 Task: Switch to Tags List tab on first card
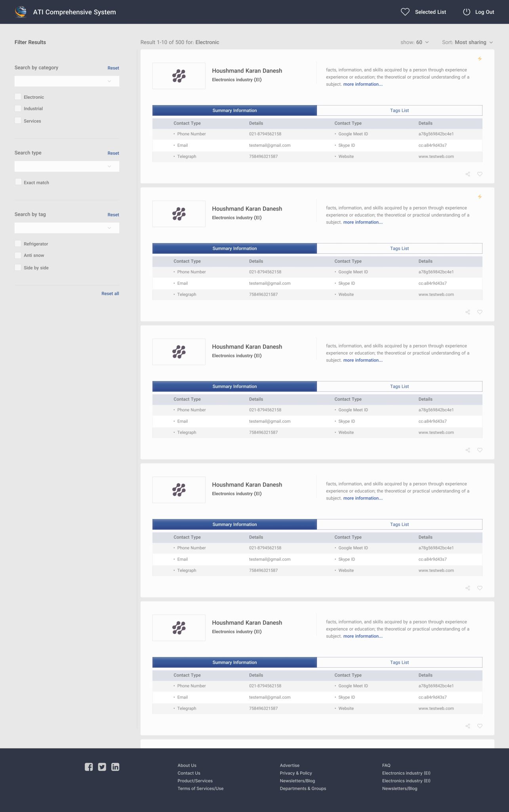tap(399, 111)
